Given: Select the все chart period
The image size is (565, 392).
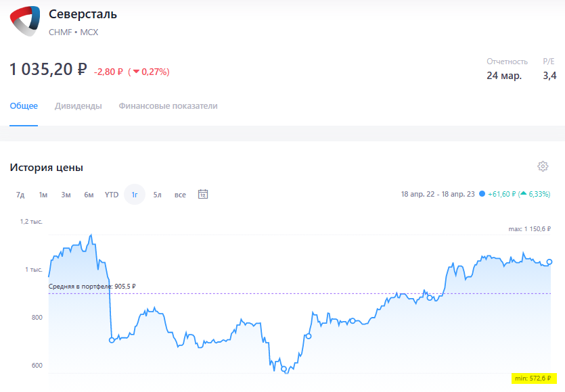Looking at the screenshot, I should pos(180,195).
